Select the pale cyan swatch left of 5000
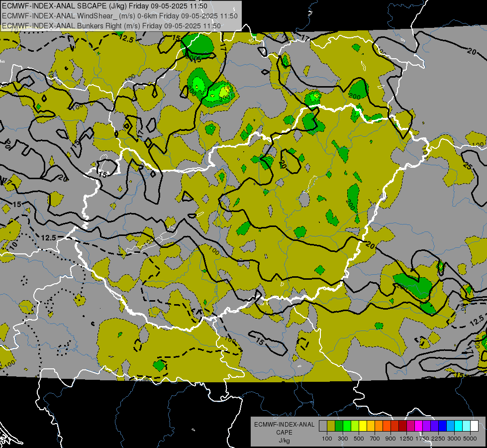487x448 pixels. pyautogui.click(x=467, y=426)
